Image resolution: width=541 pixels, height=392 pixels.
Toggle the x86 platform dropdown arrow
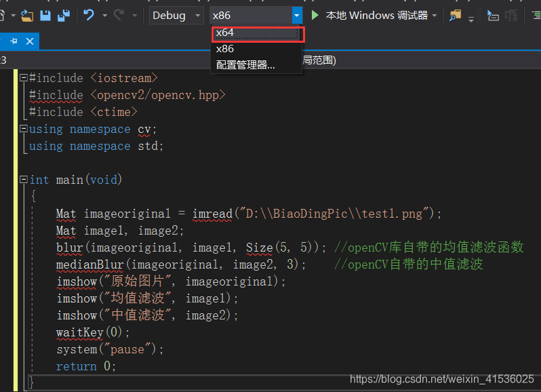pos(297,16)
